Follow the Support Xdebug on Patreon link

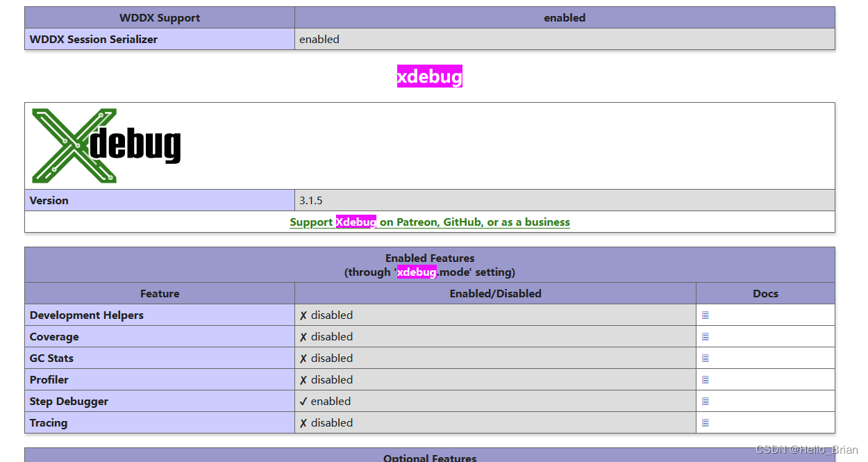click(430, 222)
